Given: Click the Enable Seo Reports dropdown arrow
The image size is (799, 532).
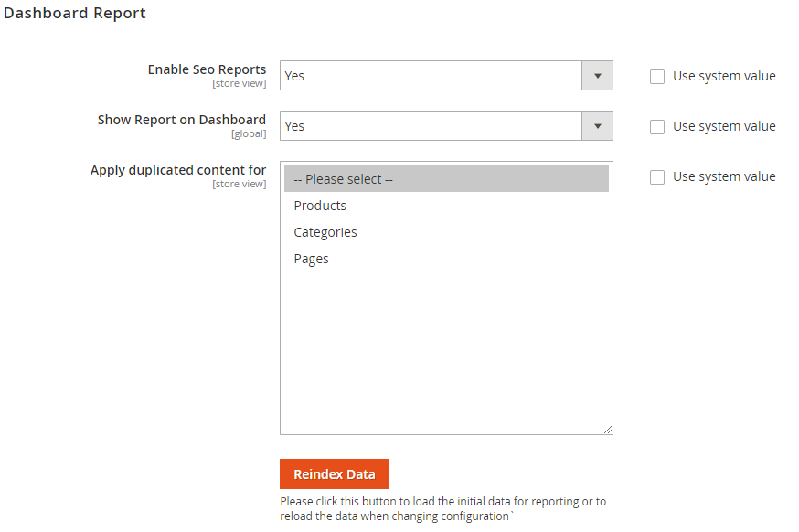Looking at the screenshot, I should (597, 76).
